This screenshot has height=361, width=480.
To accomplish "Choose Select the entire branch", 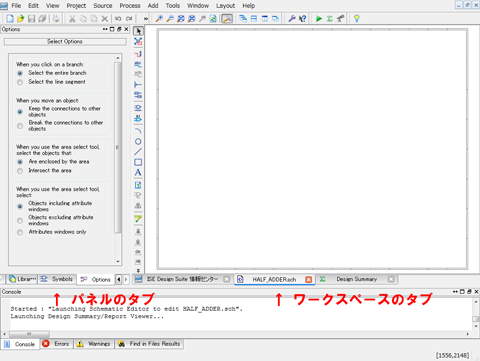I will click(x=20, y=73).
